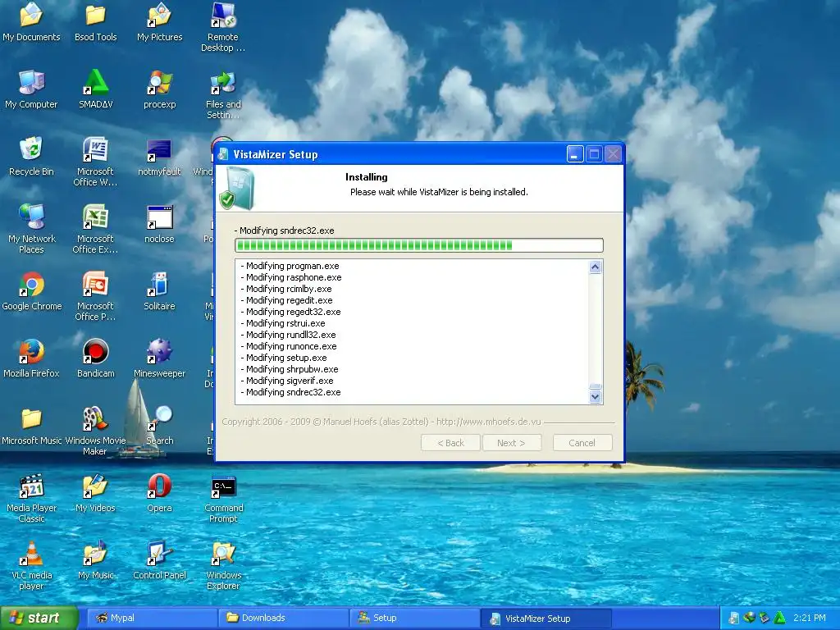Click the Back button in setup

pos(450,443)
